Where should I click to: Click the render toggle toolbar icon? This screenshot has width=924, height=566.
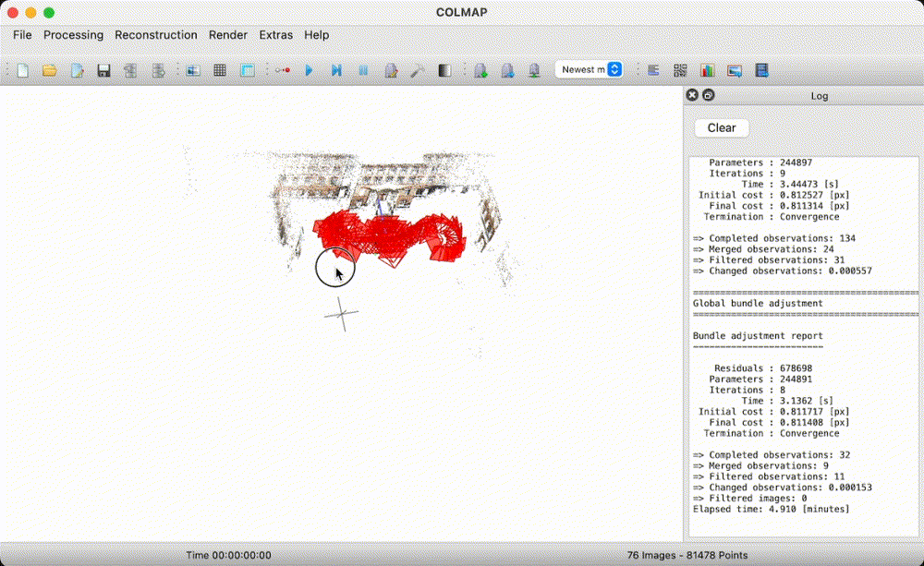pos(480,71)
